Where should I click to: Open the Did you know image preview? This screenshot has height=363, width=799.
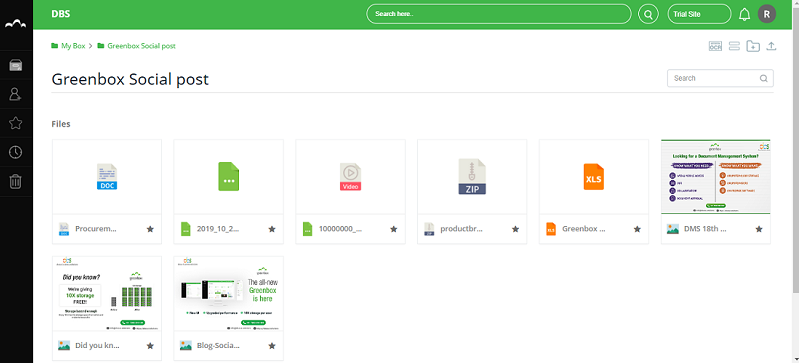click(x=107, y=294)
